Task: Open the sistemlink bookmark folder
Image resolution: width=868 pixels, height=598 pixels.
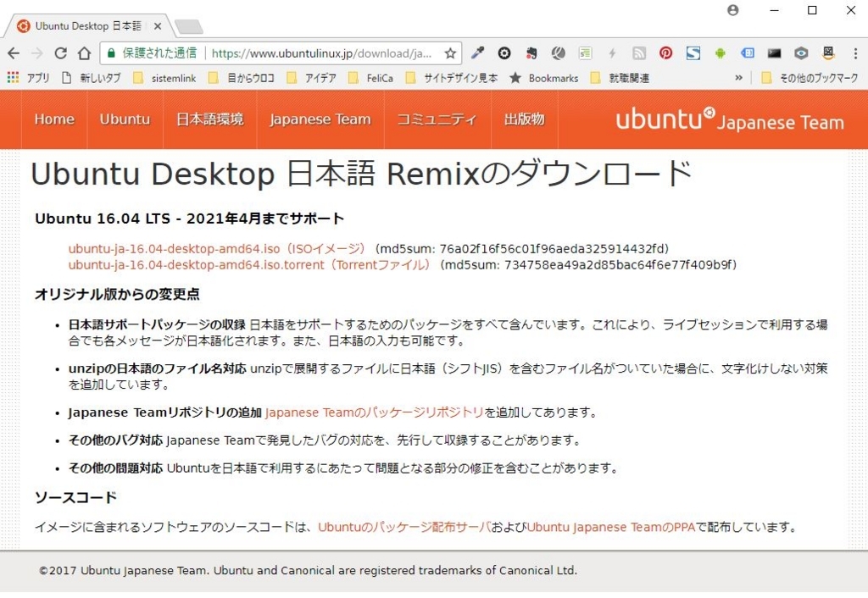Action: click(164, 78)
